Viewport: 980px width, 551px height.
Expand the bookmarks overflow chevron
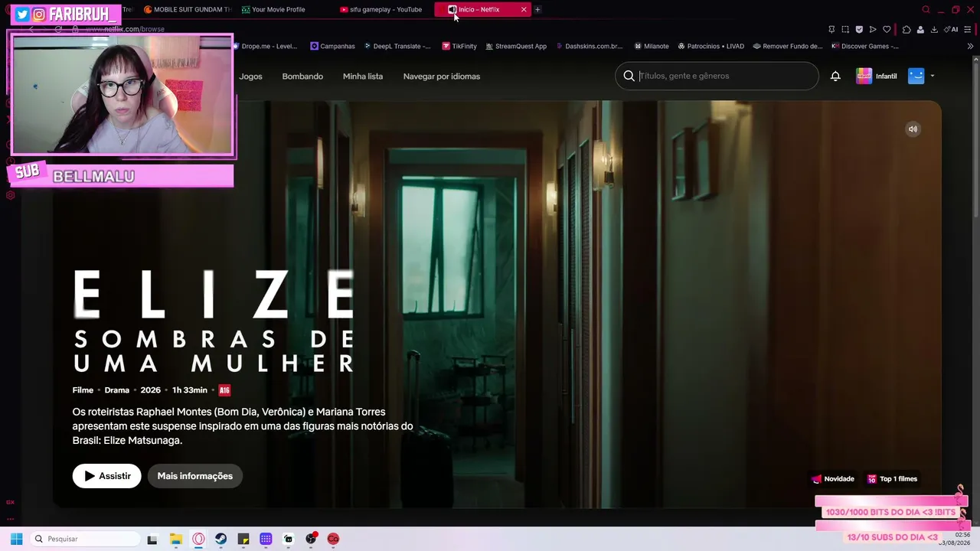click(x=970, y=46)
